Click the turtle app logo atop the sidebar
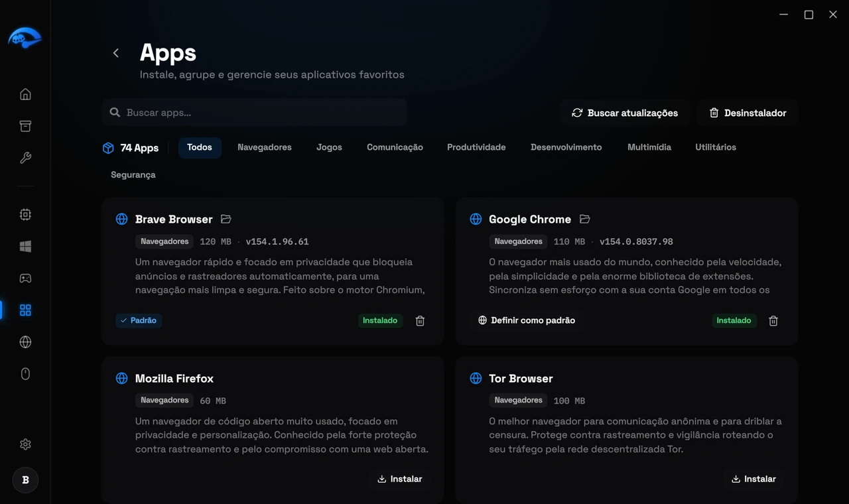 coord(25,38)
